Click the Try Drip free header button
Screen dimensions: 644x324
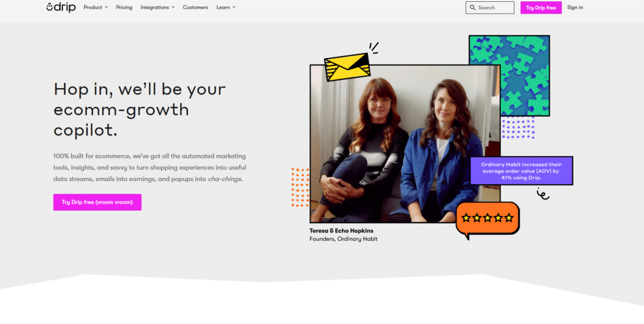coord(541,8)
